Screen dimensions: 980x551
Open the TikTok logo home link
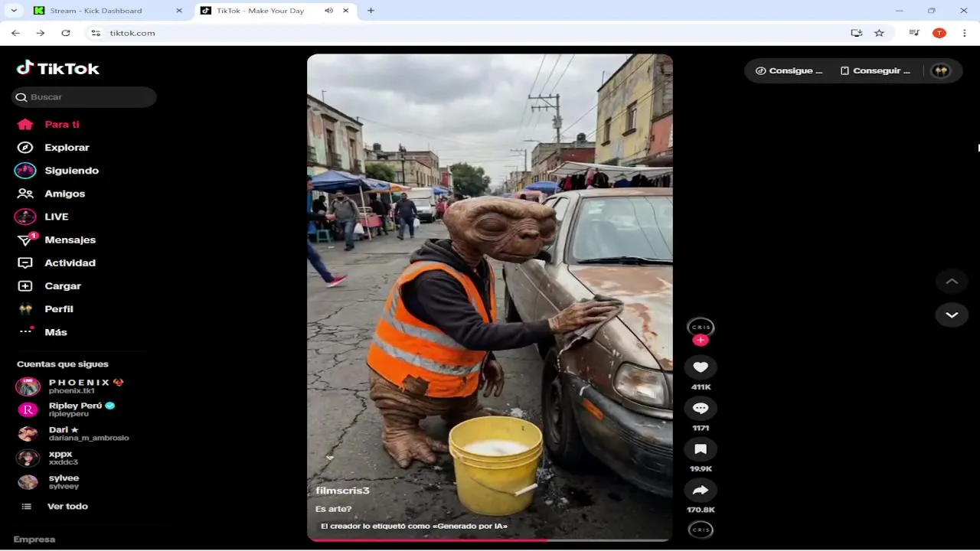(x=58, y=68)
